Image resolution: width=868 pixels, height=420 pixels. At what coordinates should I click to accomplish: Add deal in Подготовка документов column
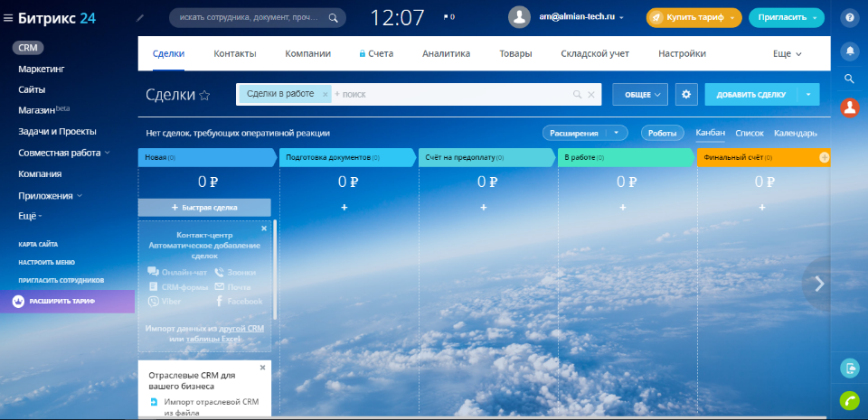344,207
